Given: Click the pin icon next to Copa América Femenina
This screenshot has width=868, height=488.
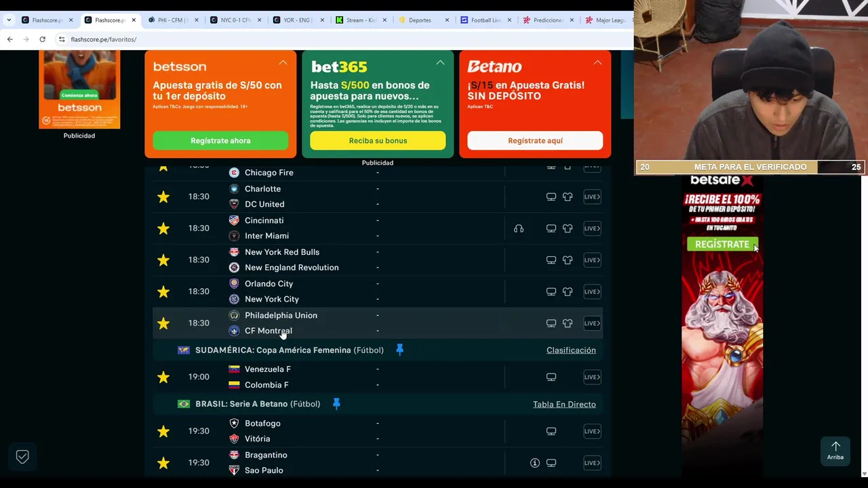Looking at the screenshot, I should tap(399, 350).
